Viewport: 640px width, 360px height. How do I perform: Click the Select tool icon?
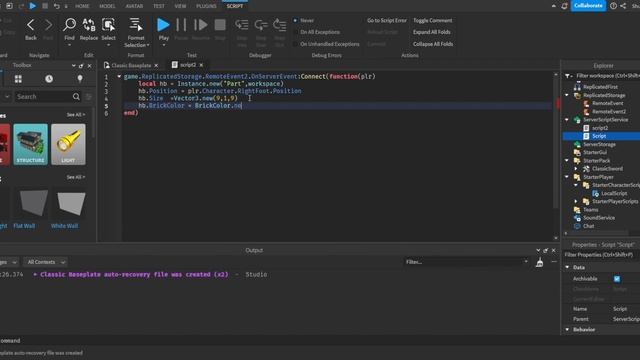tap(108, 25)
